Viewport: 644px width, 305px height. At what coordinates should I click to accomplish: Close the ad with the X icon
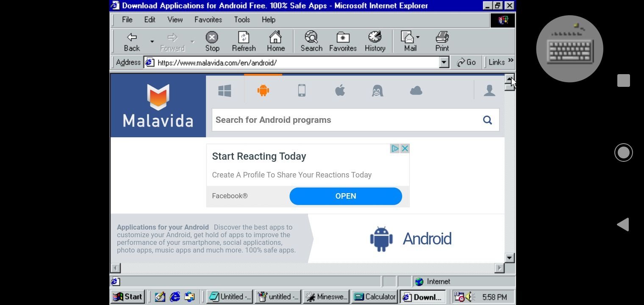point(405,148)
